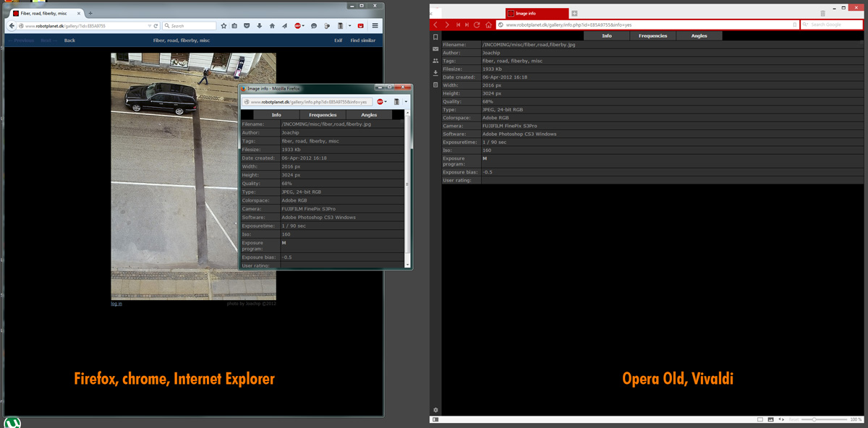
Task: Go to the Vivaldi home page
Action: click(488, 25)
